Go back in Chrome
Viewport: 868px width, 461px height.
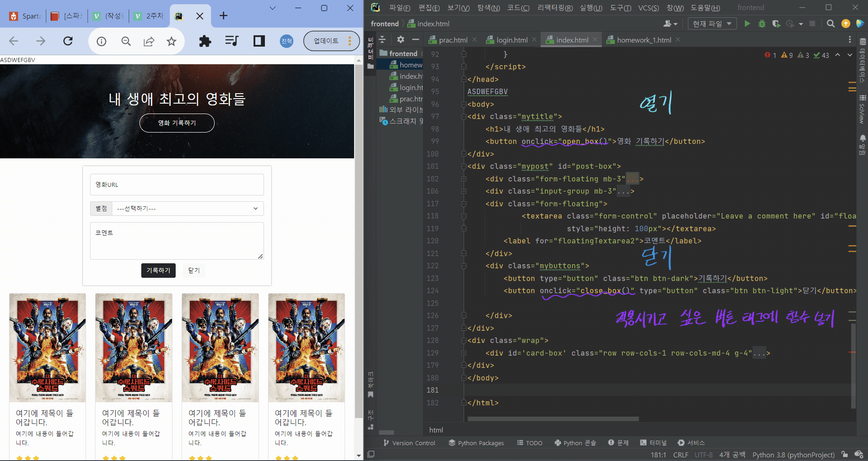14,41
